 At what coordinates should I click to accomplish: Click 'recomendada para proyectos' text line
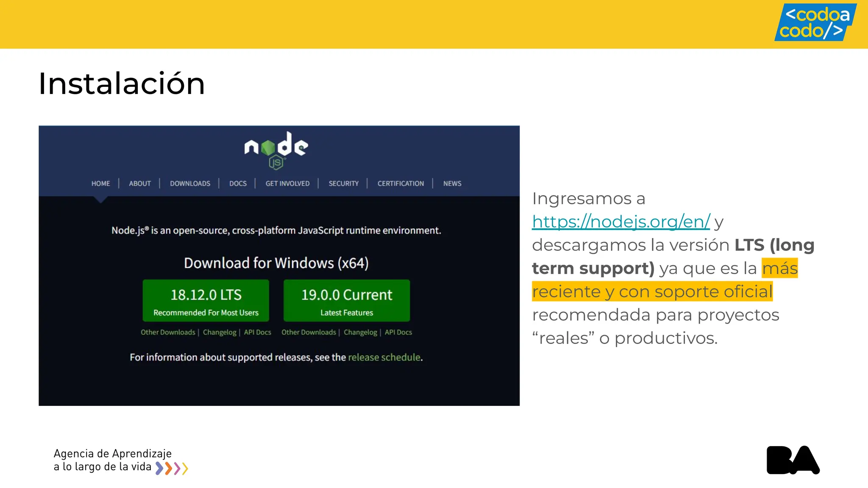tap(656, 315)
